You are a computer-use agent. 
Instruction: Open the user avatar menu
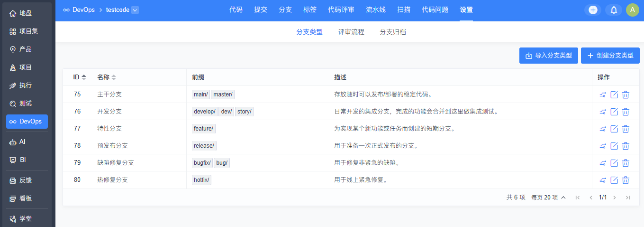point(633,10)
